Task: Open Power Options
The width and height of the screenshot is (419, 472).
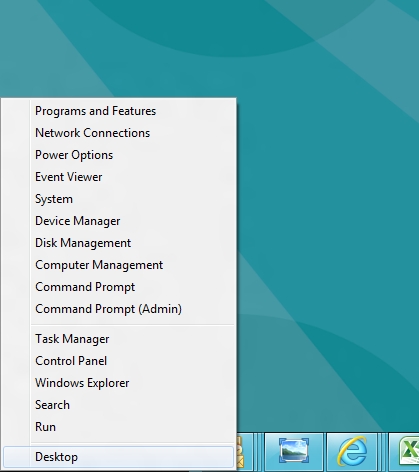Action: click(x=74, y=155)
